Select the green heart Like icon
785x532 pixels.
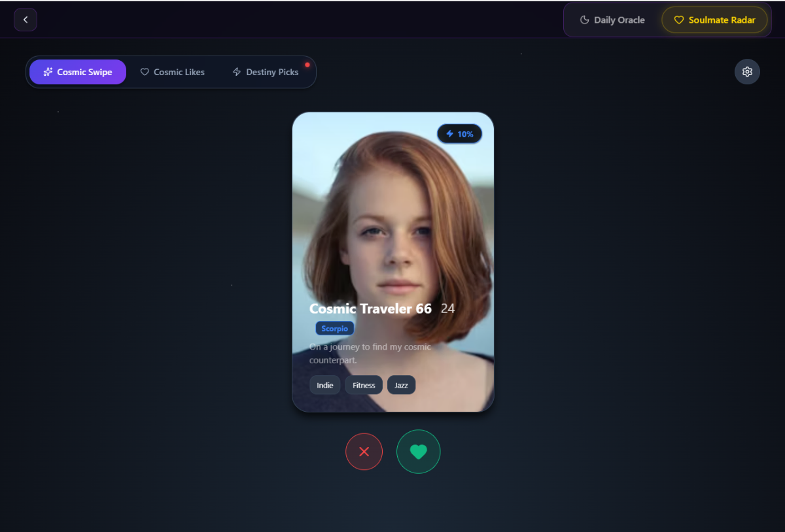[x=418, y=452]
